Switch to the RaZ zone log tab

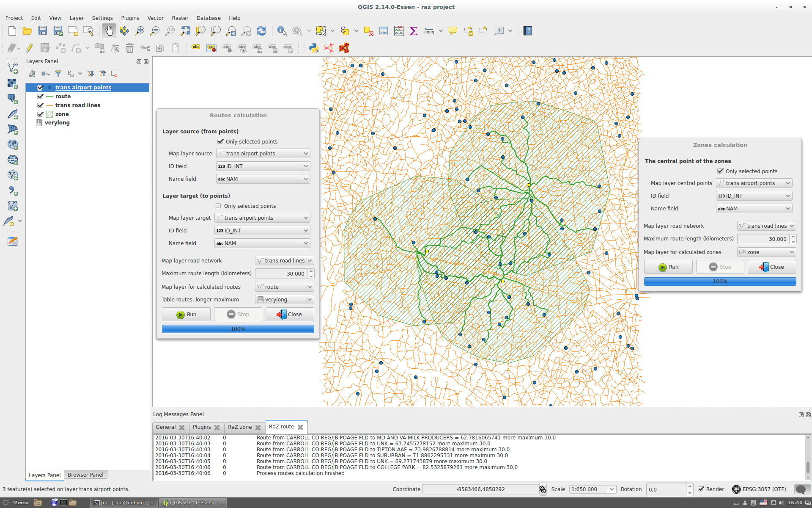pyautogui.click(x=240, y=427)
